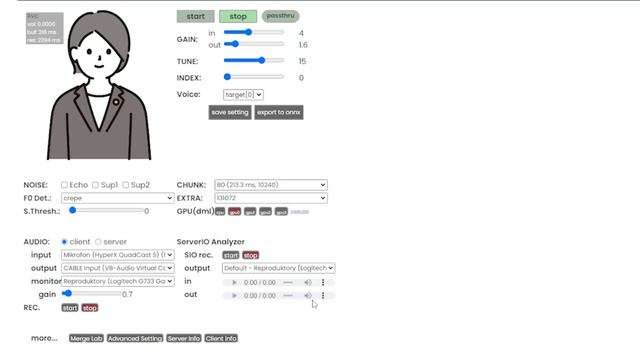640x360 pixels.
Task: Click the ServerIO Analyzer heading
Action: point(211,242)
